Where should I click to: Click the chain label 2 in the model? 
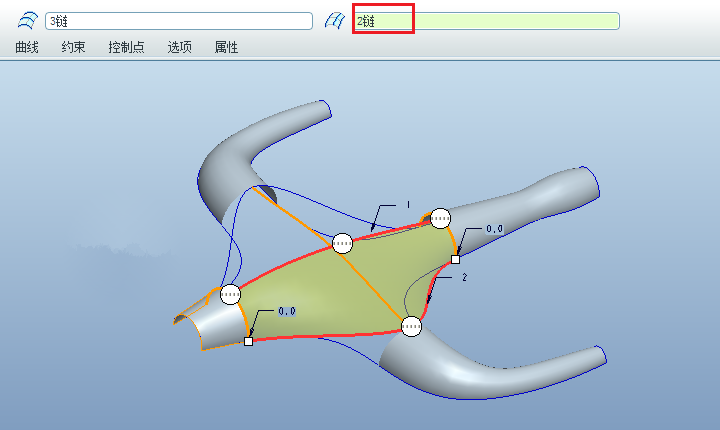tap(464, 277)
